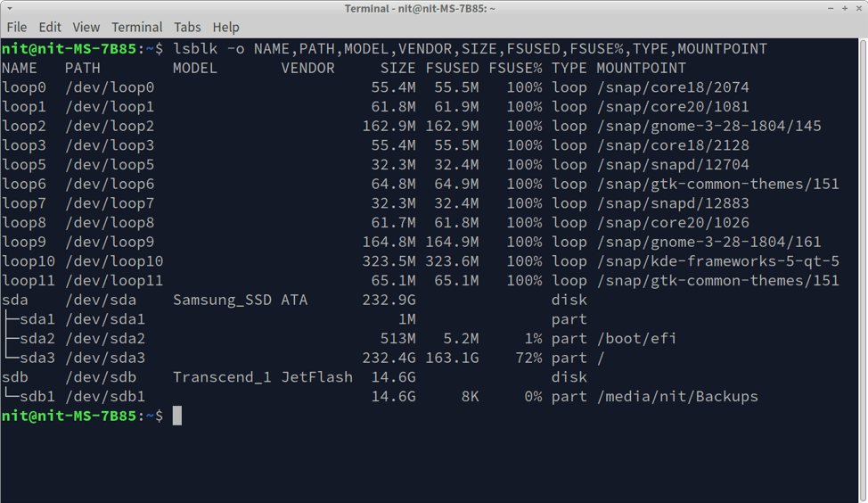This screenshot has width=868, height=503.
Task: Click the 163.1G used value
Action: pyautogui.click(x=452, y=358)
